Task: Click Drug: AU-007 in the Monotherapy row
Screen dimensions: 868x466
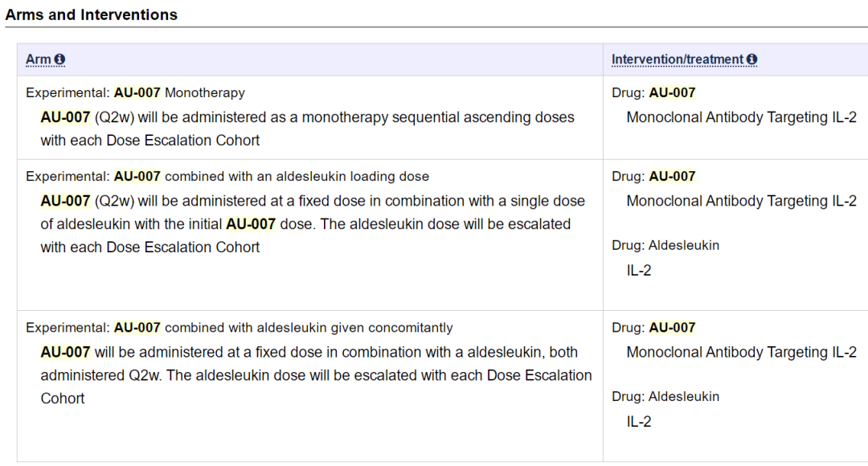Action: click(x=653, y=92)
